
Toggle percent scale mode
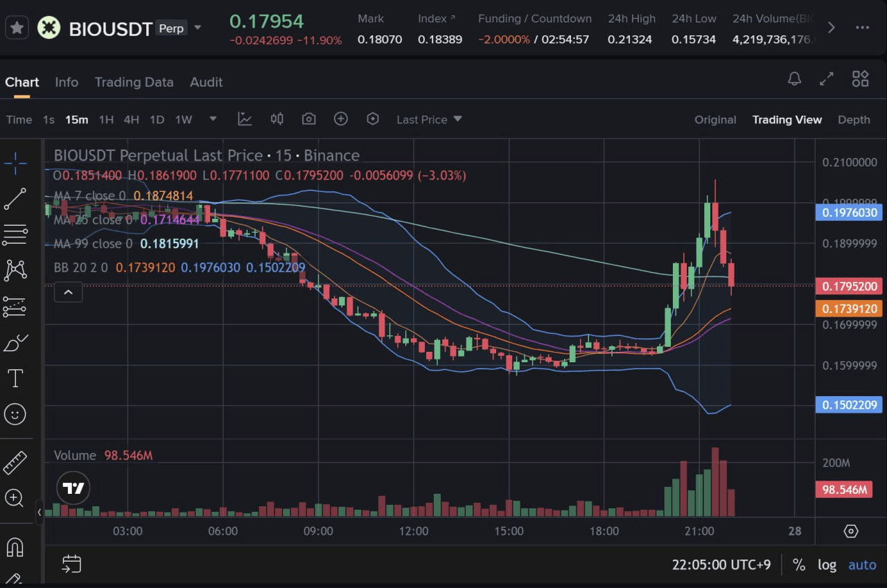click(799, 564)
